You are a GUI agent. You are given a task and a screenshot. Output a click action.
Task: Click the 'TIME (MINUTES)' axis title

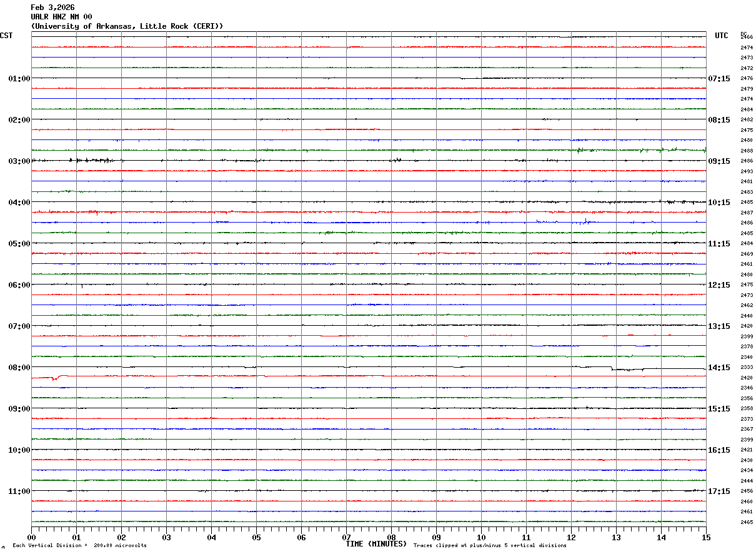coord(376,544)
